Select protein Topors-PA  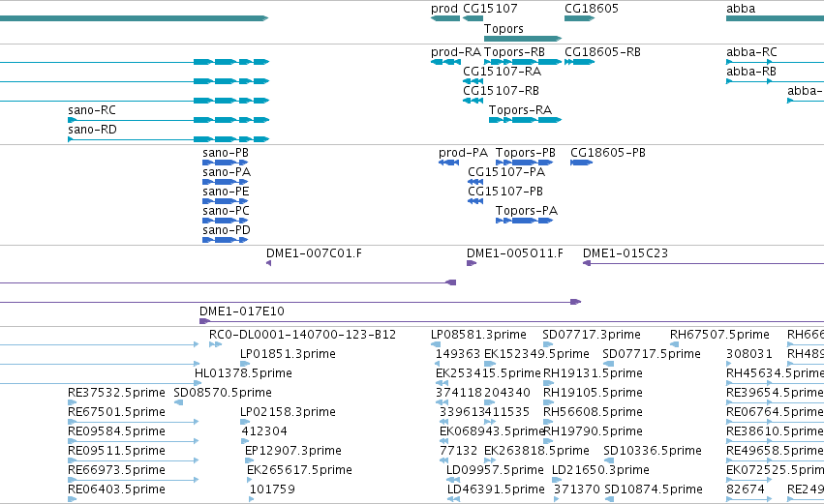tap(524, 221)
